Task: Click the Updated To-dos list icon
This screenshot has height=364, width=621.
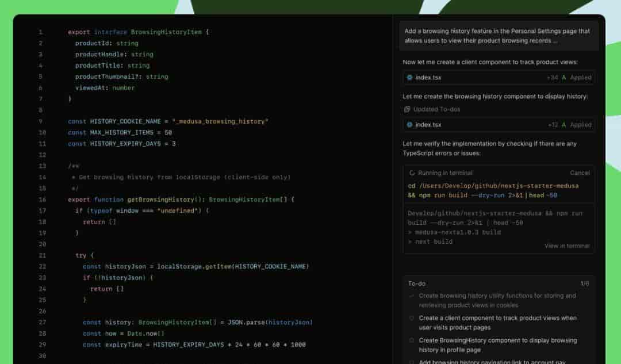Action: pyautogui.click(x=407, y=109)
